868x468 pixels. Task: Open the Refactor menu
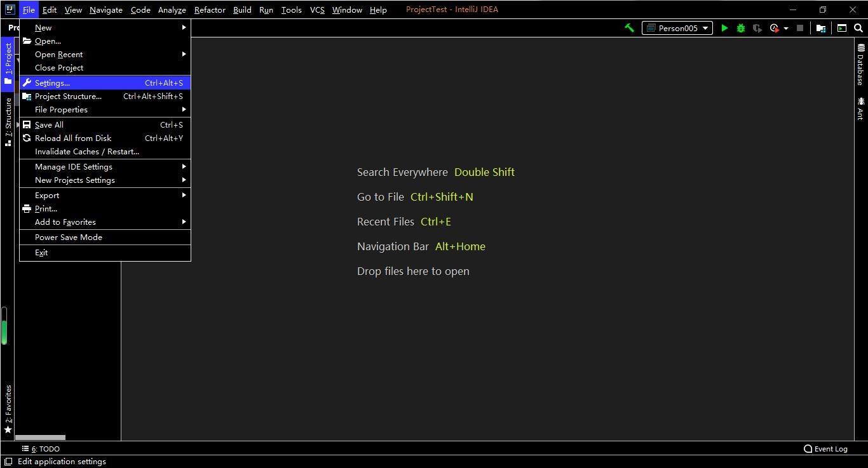(x=209, y=10)
